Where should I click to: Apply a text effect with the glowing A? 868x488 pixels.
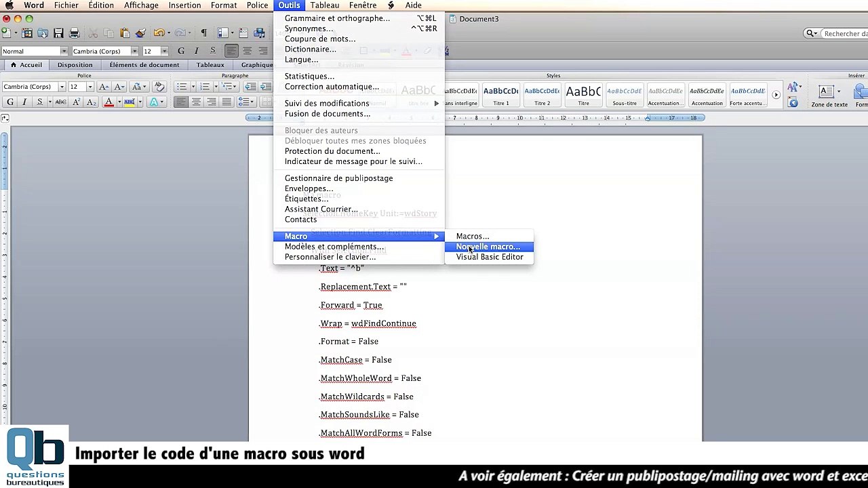(x=154, y=102)
